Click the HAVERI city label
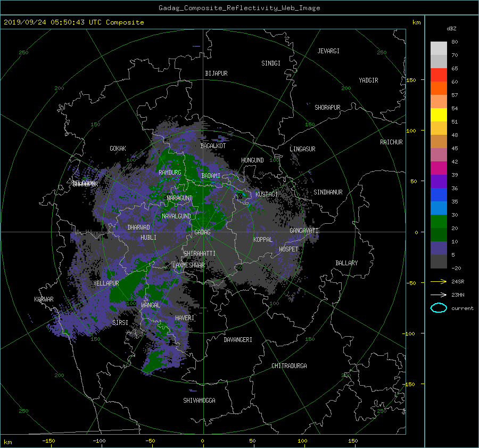Viewport: 479px width, 448px height. click(185, 318)
